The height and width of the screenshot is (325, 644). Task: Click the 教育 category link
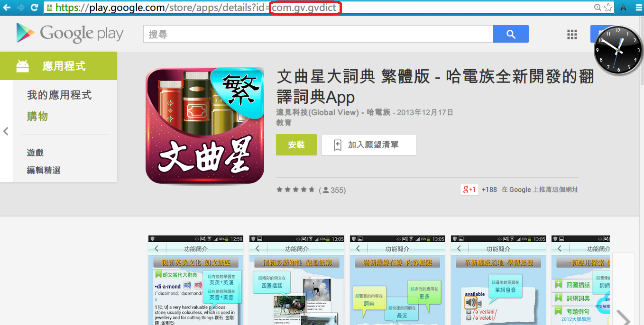pos(284,123)
